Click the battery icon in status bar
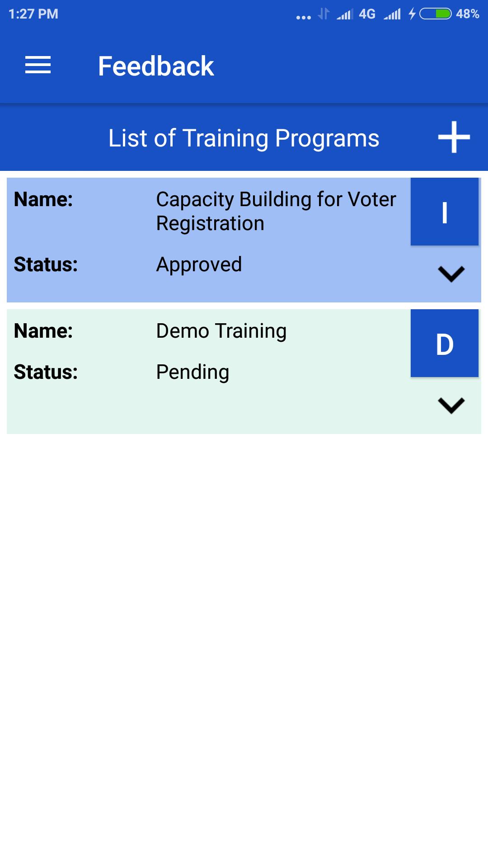This screenshot has width=488, height=868. point(435,14)
